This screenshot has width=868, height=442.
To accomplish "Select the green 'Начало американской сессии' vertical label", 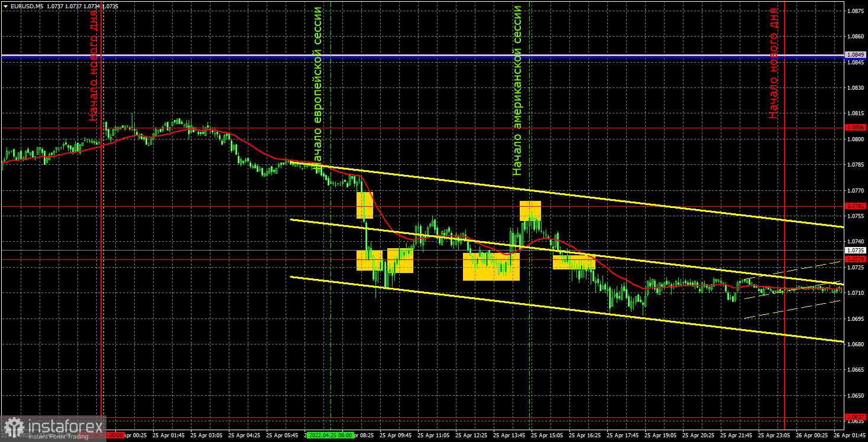I will (x=517, y=90).
